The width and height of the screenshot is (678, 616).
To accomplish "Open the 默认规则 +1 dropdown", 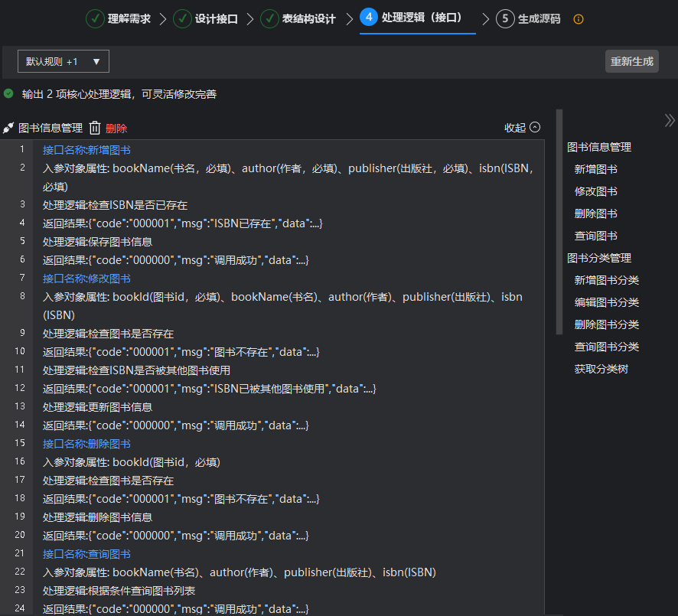I will click(x=64, y=61).
